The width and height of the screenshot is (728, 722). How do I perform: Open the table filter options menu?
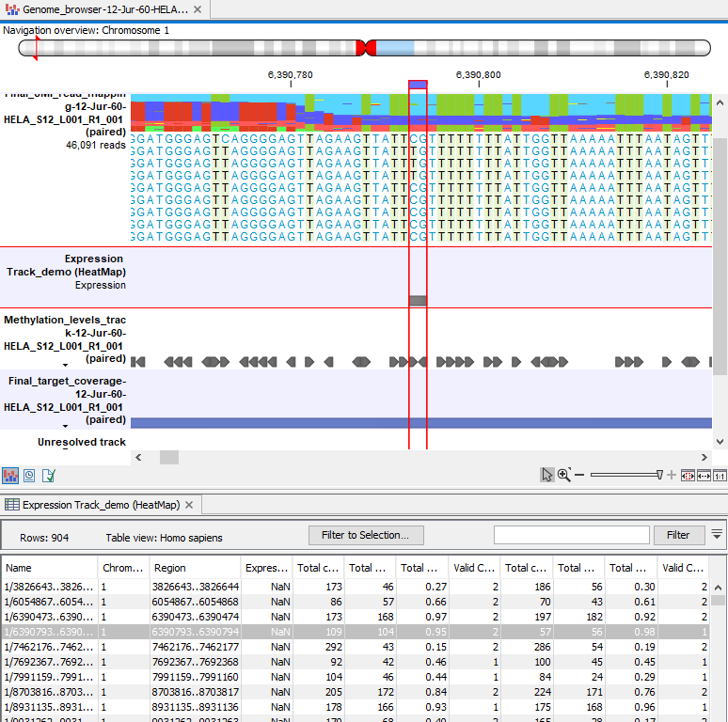[718, 534]
